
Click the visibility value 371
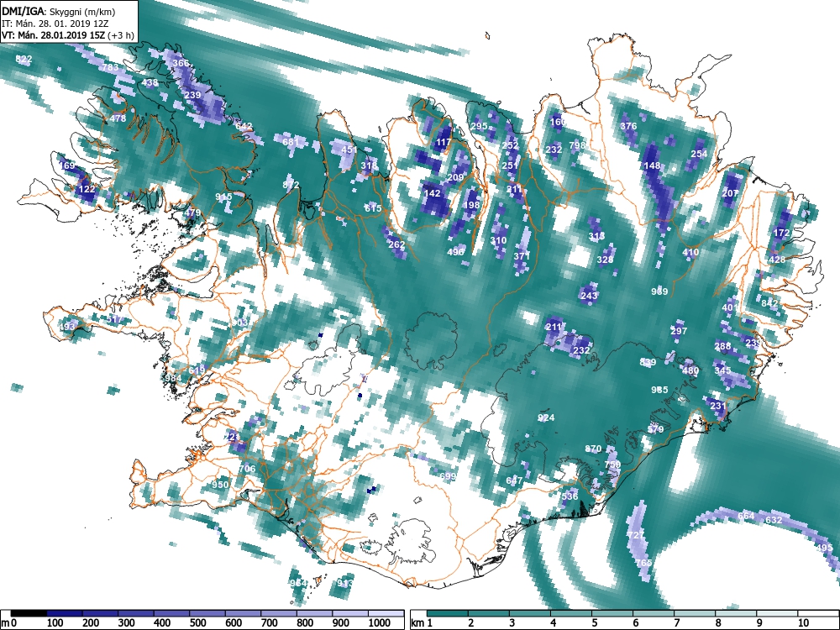click(x=522, y=256)
